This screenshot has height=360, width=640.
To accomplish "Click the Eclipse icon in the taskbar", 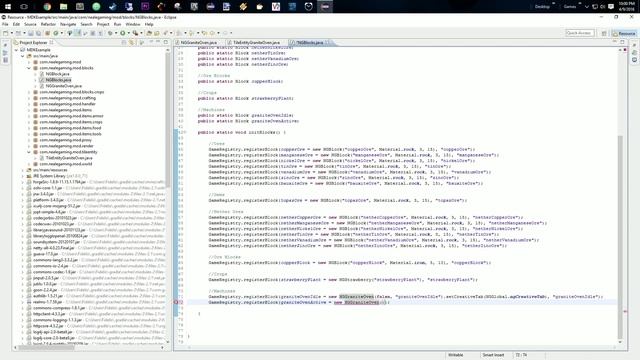I will [x=325, y=6].
